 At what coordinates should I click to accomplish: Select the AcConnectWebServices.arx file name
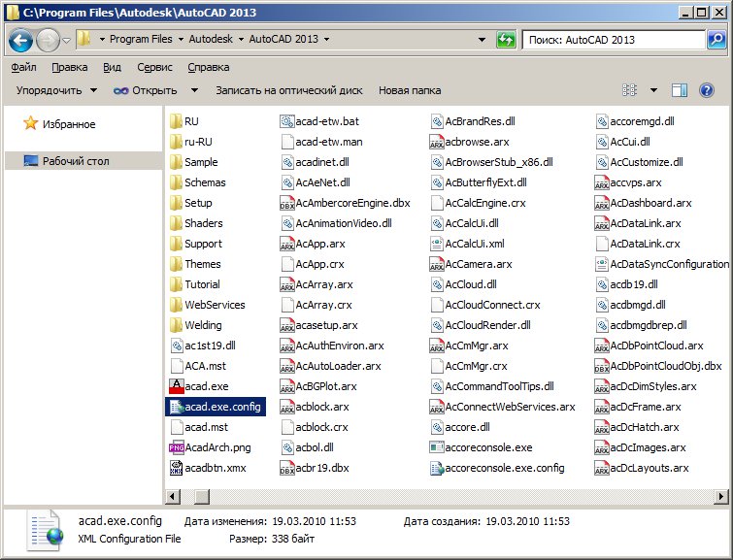coord(511,407)
